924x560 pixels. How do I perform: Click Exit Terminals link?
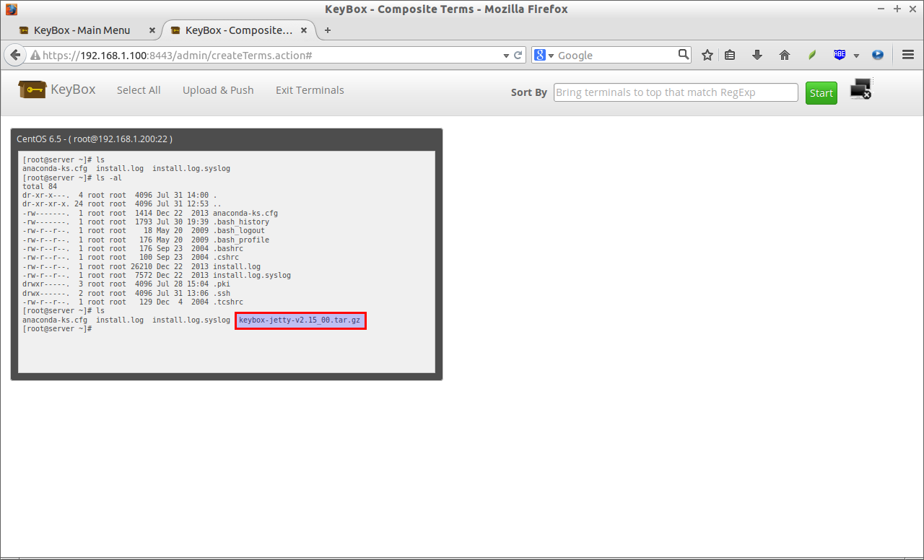(x=310, y=90)
